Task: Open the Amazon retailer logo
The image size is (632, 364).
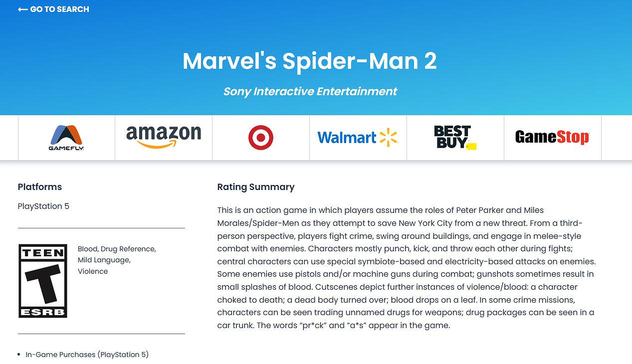Action: click(164, 137)
